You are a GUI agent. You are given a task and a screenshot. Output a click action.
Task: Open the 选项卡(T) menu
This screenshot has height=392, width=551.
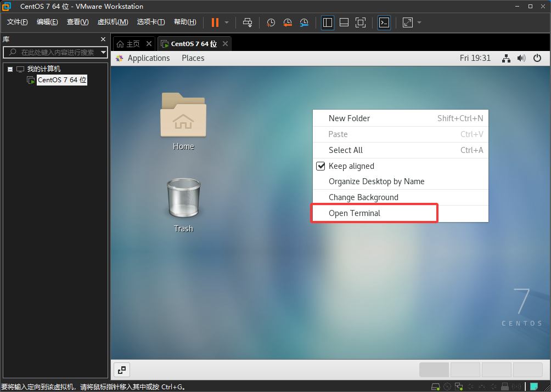pos(151,22)
